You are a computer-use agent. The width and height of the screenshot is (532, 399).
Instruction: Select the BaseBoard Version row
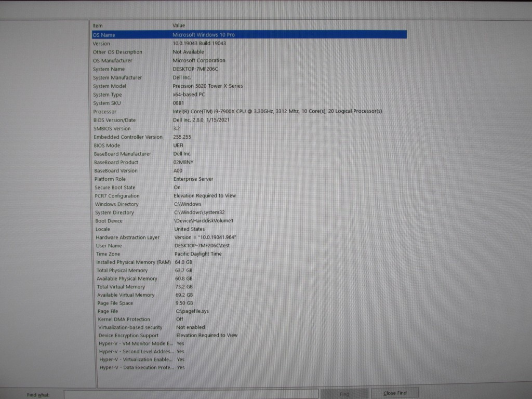tap(249, 170)
